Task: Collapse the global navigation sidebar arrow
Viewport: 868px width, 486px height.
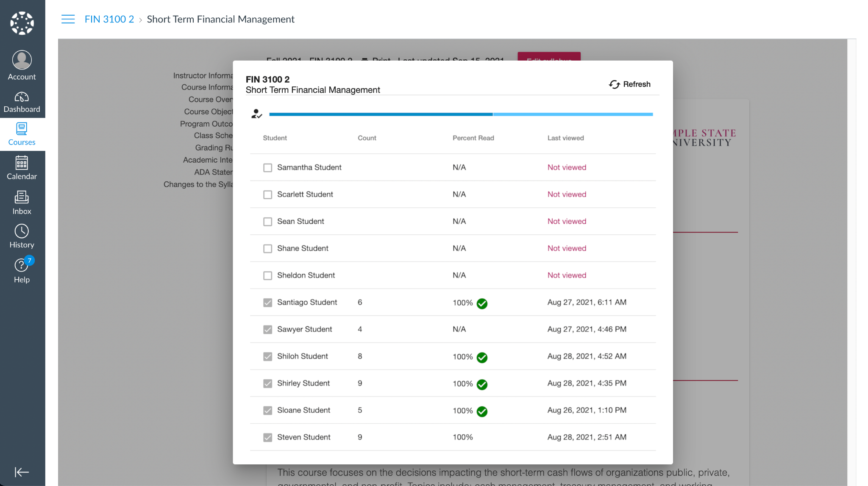Action: point(22,472)
